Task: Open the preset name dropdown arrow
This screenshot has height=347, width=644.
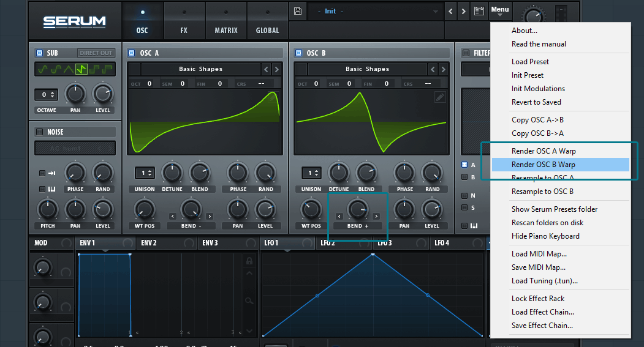Action: (435, 12)
